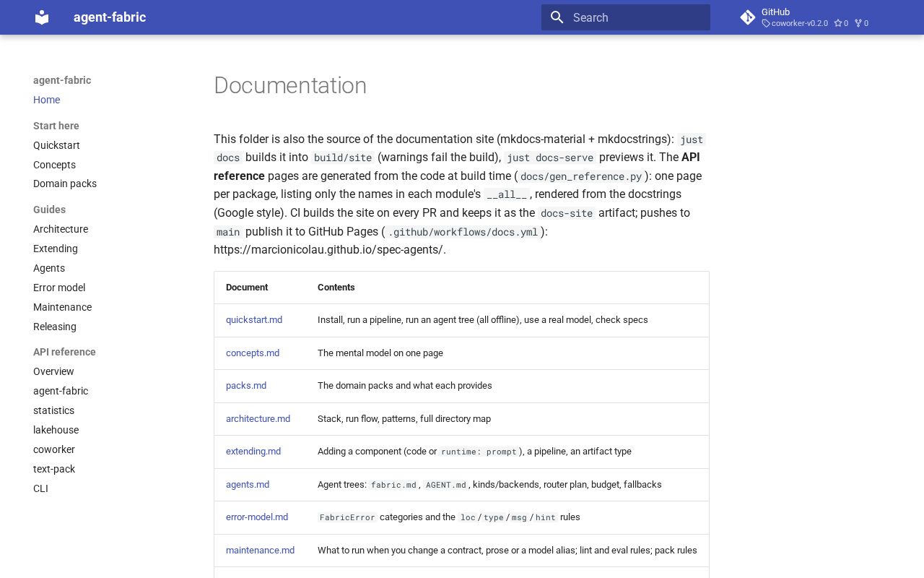Open the CLI reference page

[x=40, y=488]
